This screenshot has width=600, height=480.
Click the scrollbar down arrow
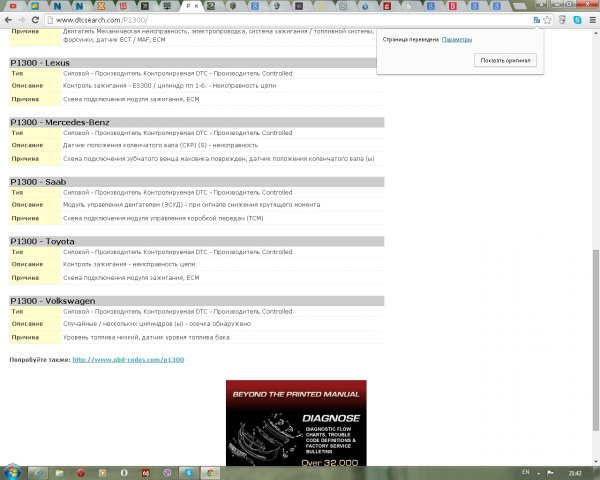point(595,462)
